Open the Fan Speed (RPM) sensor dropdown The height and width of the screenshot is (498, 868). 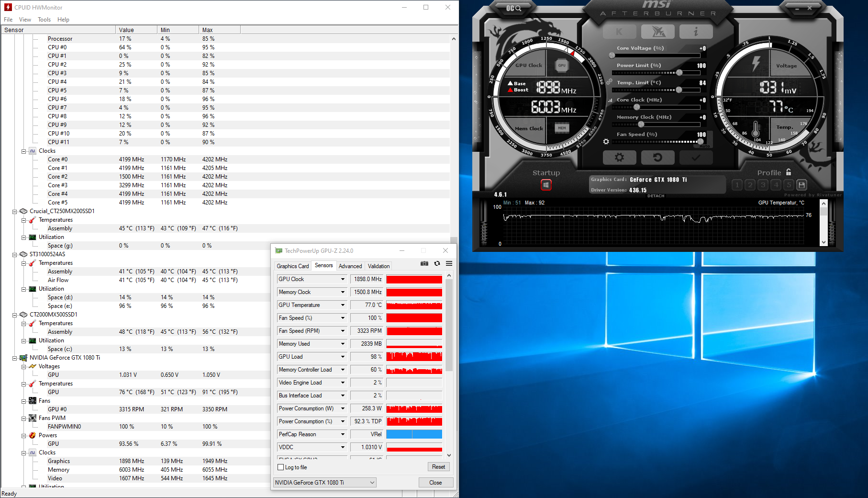tap(343, 331)
